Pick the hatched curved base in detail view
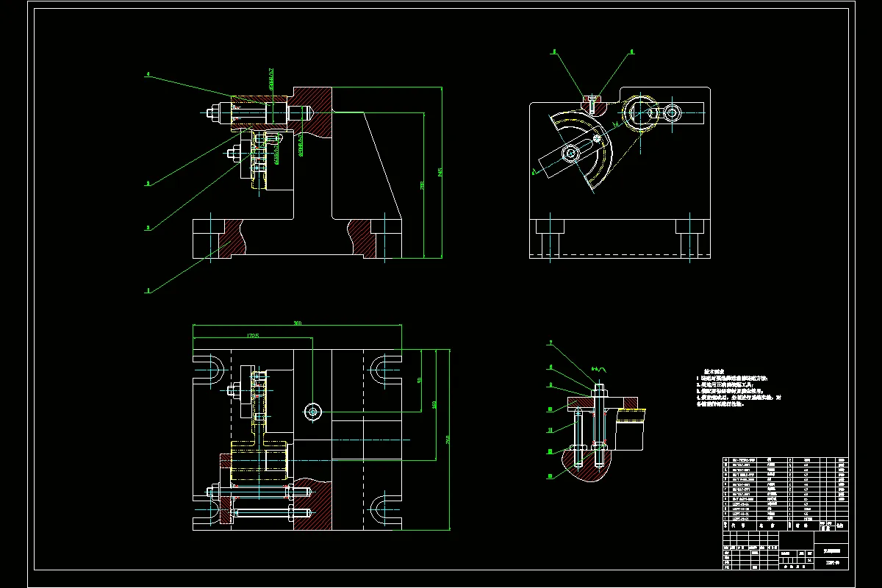 (x=586, y=465)
